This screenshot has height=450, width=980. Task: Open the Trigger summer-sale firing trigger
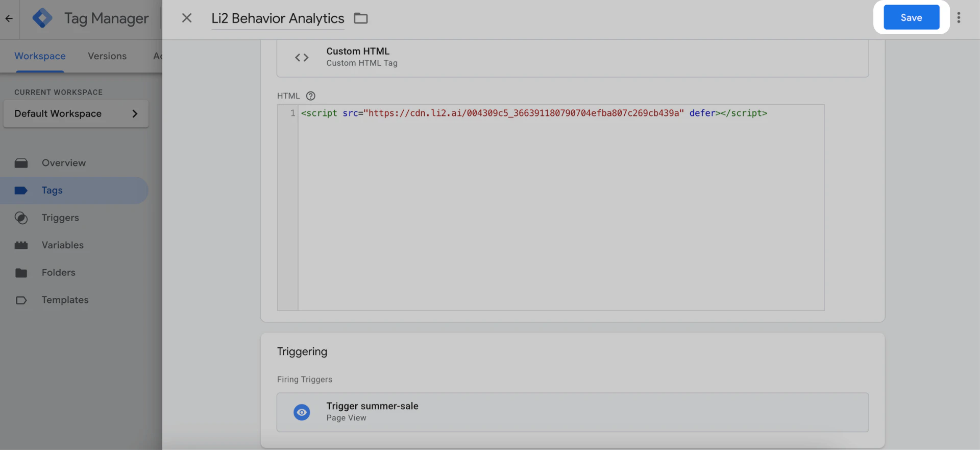pos(573,412)
